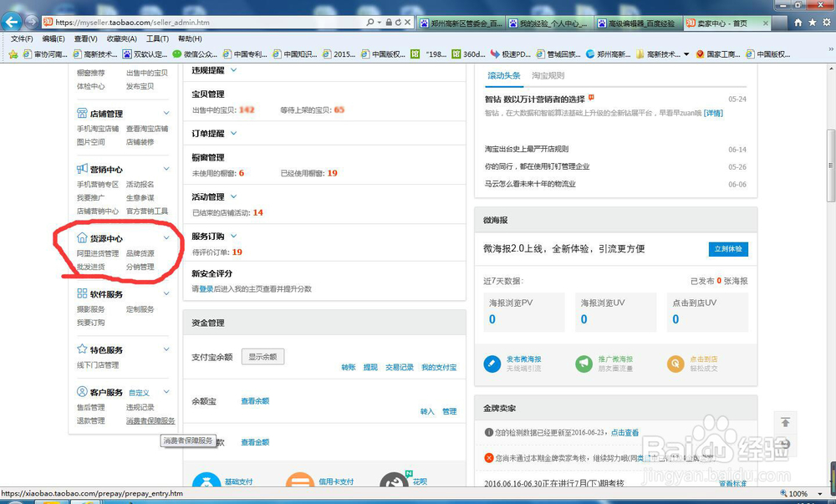Click the [详情] link for 智钻

click(713, 113)
